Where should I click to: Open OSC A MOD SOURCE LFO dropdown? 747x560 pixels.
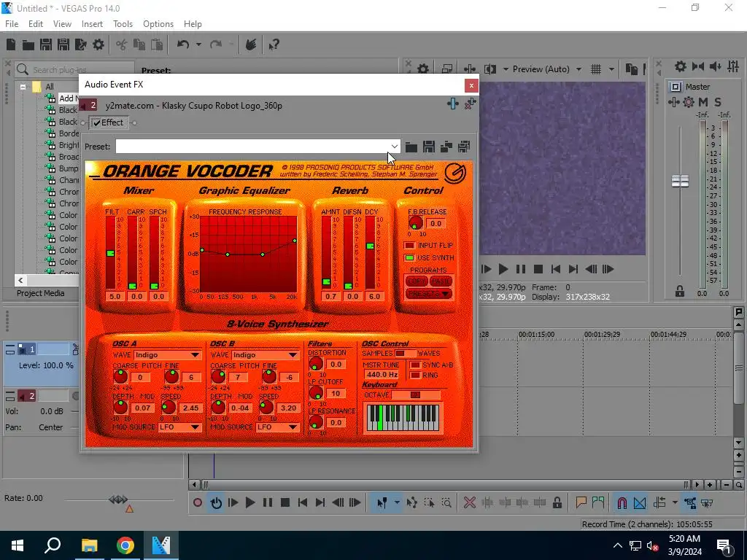click(x=179, y=427)
